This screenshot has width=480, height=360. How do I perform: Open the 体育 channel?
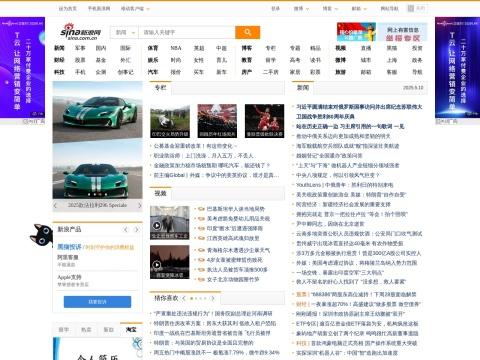tap(153, 48)
